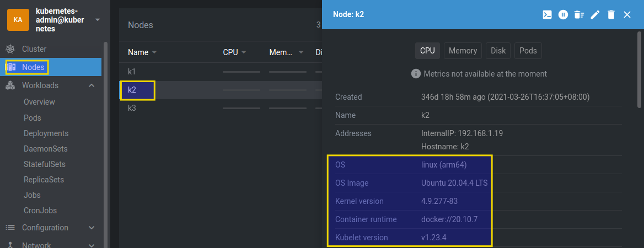Open ReplicaSets under Workloads
644x248 pixels.
[44, 180]
